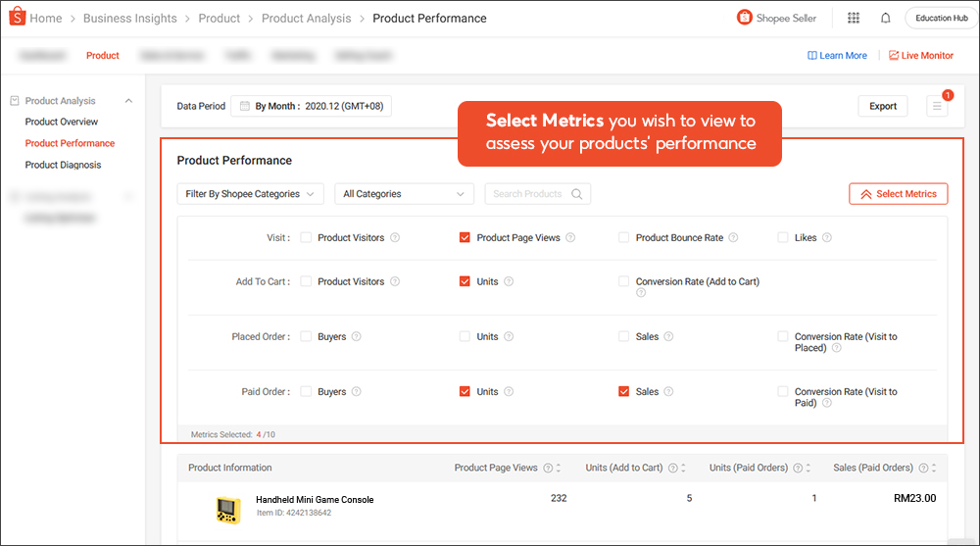Go to Product breadcrumb

click(x=220, y=19)
